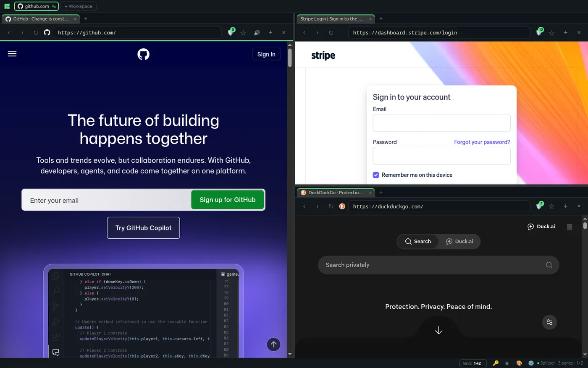Click the Stripe Email input field
The width and height of the screenshot is (588, 368).
[x=441, y=123]
